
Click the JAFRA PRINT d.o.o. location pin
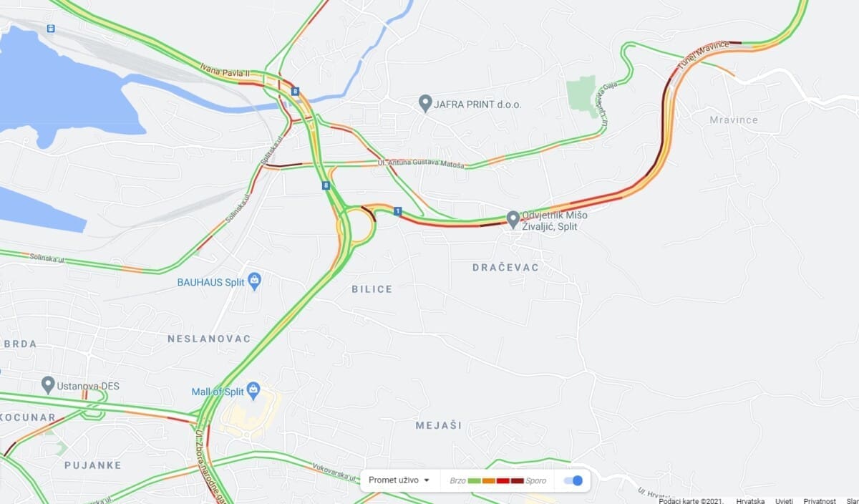425,104
